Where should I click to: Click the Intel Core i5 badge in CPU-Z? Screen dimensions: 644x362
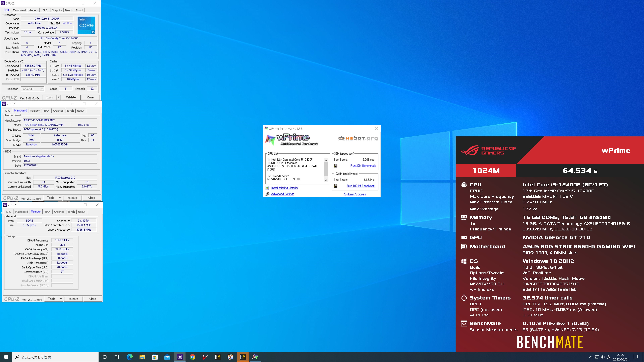(x=86, y=25)
